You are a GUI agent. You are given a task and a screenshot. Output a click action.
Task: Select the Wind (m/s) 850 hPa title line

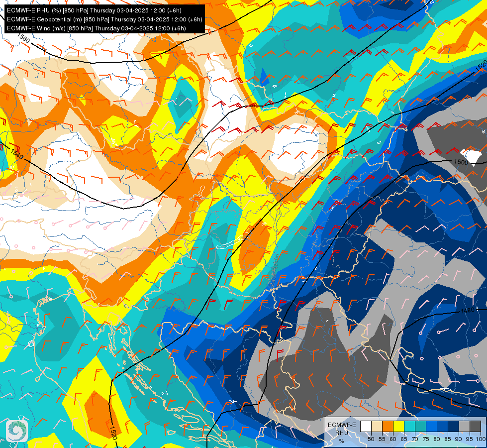coord(97,28)
